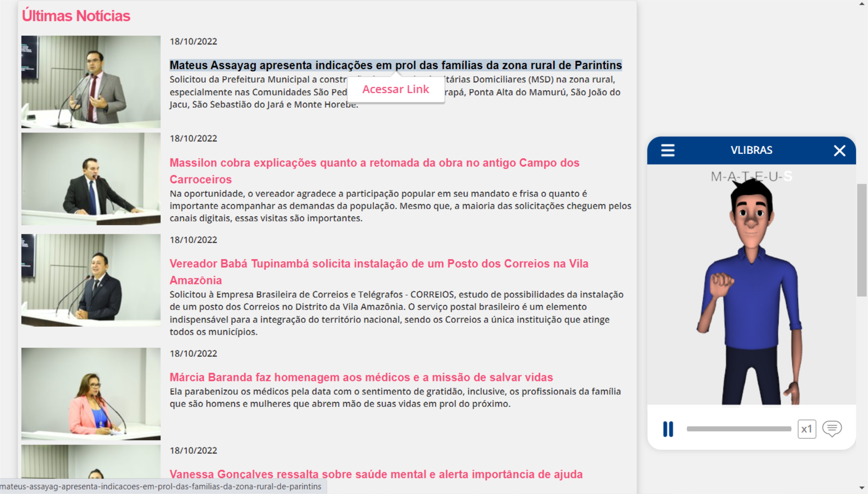868x494 pixels.
Task: Open Massilon cobra explicações news headline
Action: 374,171
